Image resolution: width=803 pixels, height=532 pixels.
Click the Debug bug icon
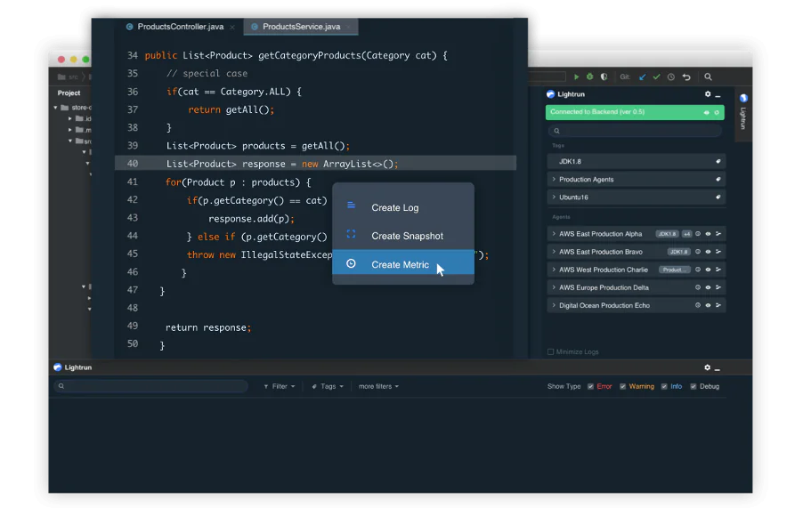[590, 77]
